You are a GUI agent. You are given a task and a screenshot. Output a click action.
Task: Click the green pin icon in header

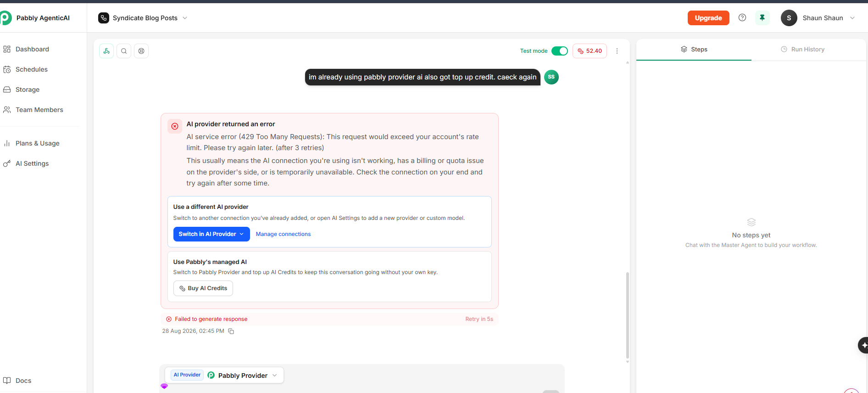(x=762, y=18)
